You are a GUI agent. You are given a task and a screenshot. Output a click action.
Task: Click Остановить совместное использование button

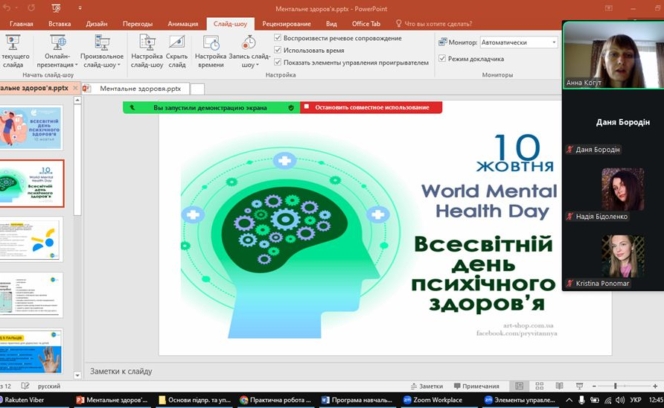click(370, 107)
